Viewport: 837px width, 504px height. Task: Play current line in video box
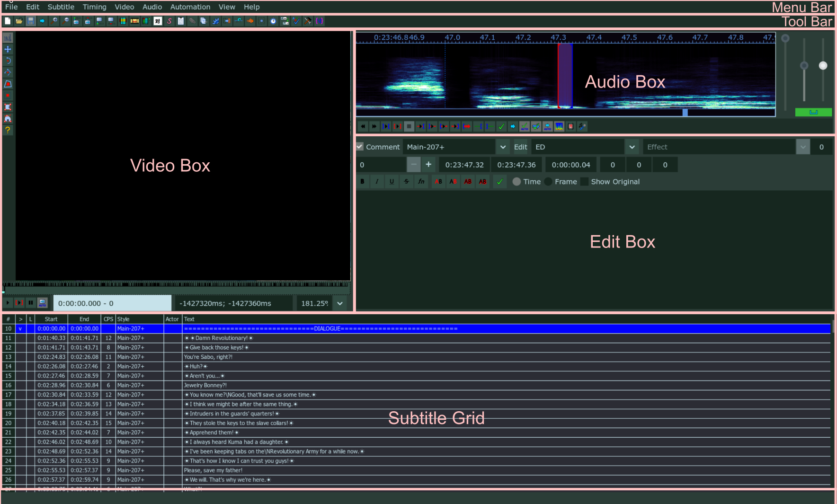pyautogui.click(x=19, y=303)
